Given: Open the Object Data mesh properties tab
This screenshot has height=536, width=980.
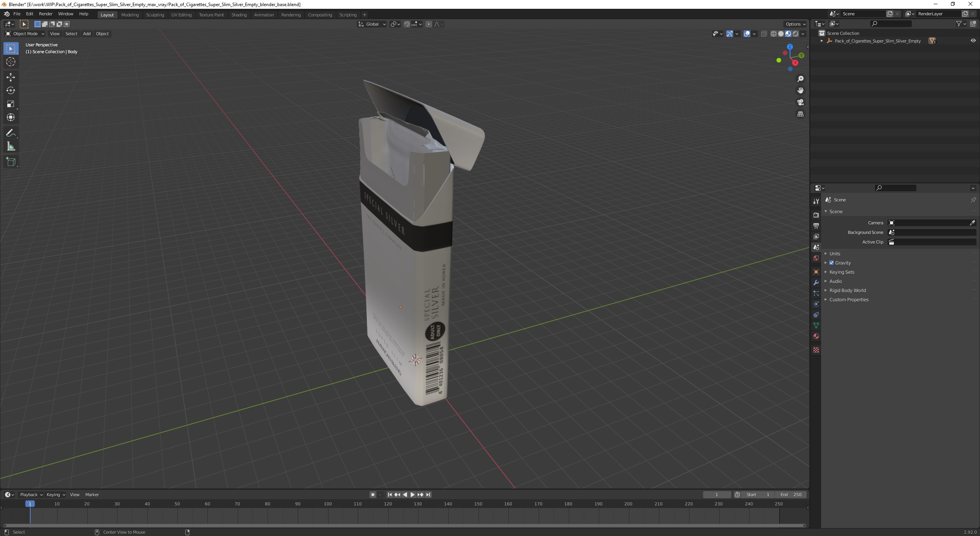Looking at the screenshot, I should pyautogui.click(x=816, y=325).
